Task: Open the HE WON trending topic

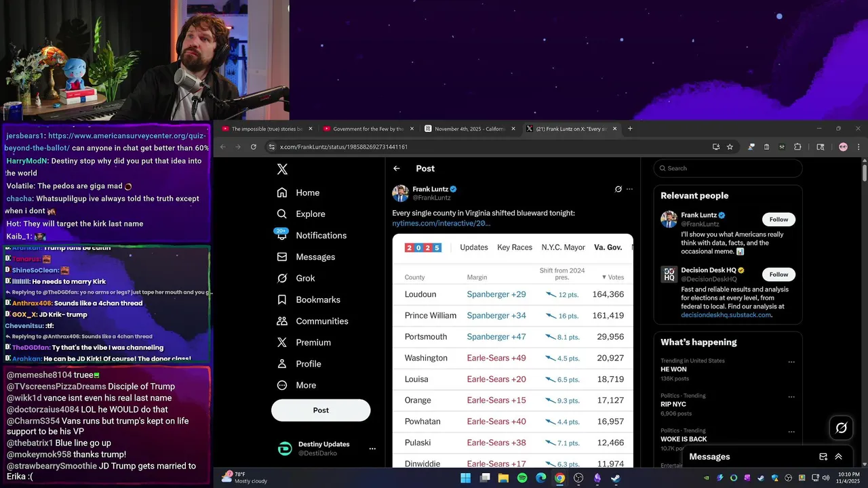Action: coord(673,369)
